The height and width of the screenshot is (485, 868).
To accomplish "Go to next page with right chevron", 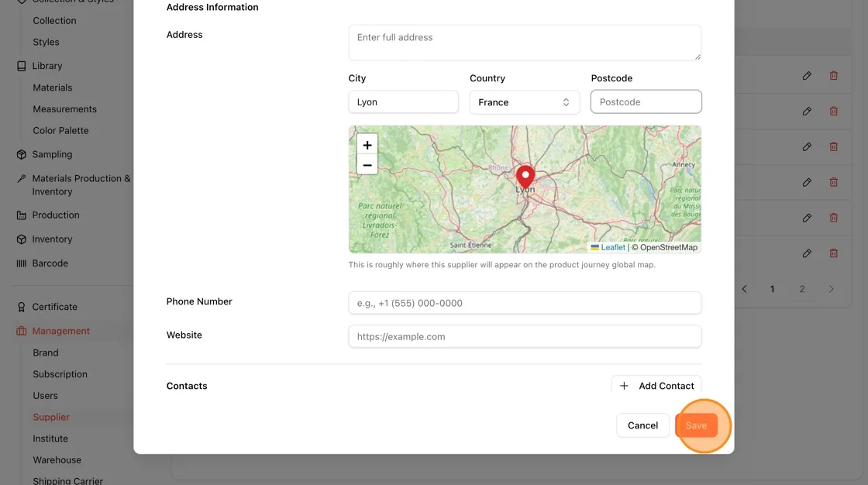I will tap(831, 289).
